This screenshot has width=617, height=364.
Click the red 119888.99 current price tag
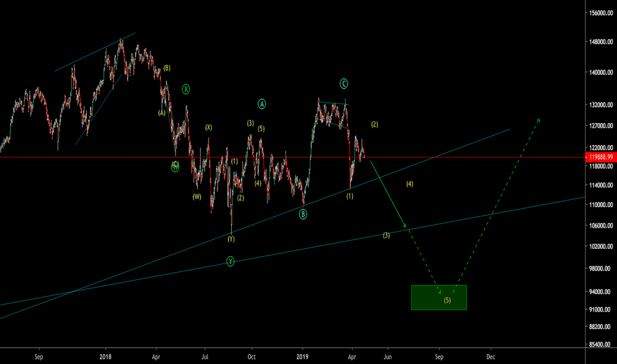click(x=601, y=157)
